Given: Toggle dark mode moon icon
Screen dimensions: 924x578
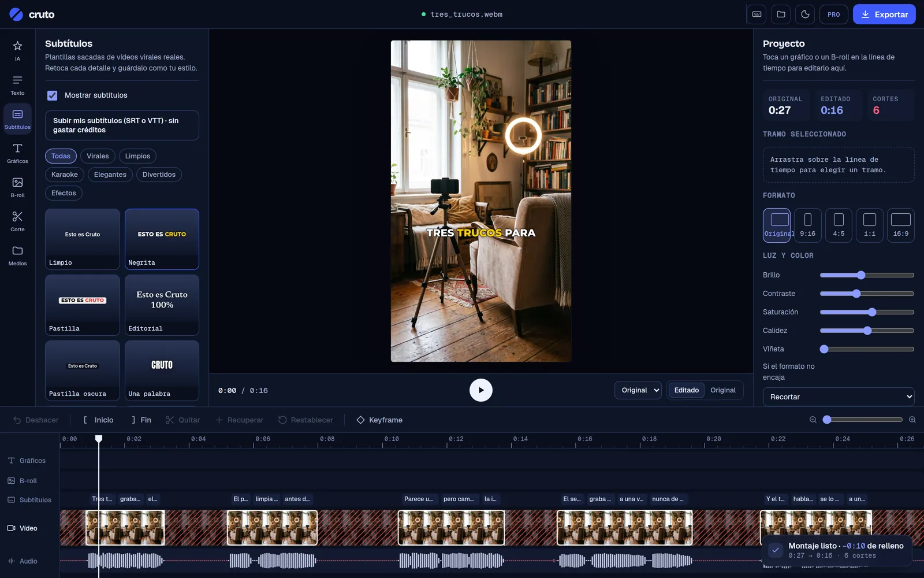Looking at the screenshot, I should coord(805,14).
